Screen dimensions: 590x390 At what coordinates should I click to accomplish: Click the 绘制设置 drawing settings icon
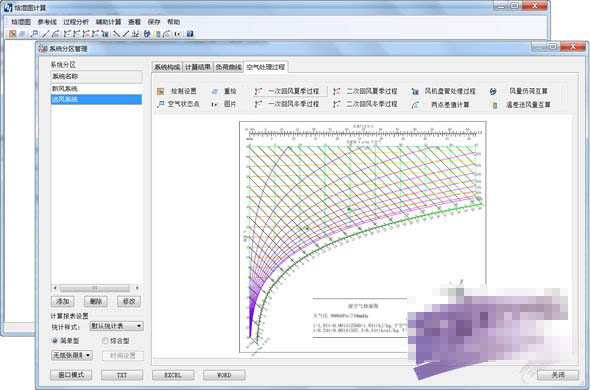pyautogui.click(x=161, y=91)
